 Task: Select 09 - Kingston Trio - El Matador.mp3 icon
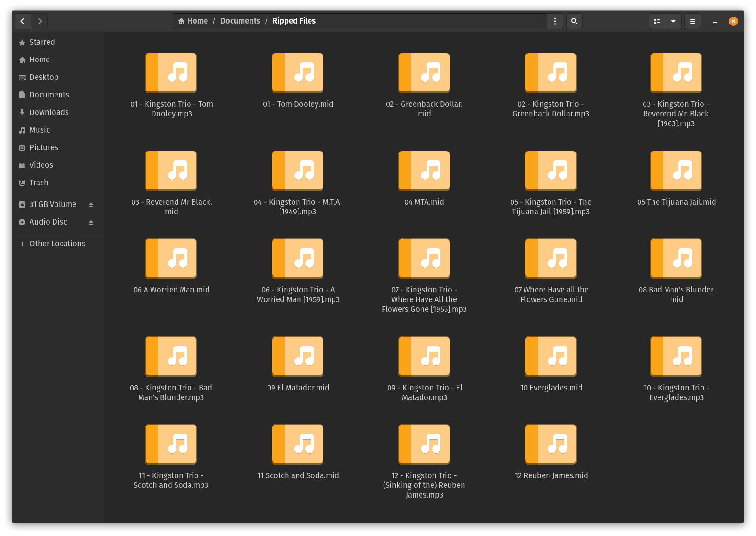point(424,357)
